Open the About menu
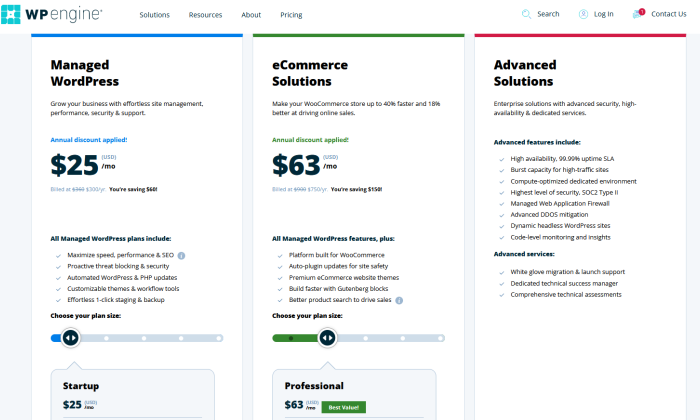The height and width of the screenshot is (420, 700). click(x=251, y=15)
